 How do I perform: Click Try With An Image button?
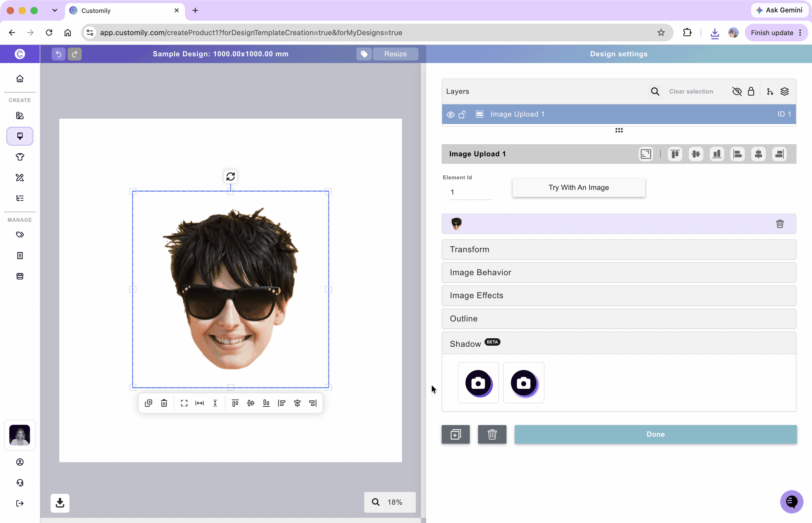pyautogui.click(x=579, y=187)
